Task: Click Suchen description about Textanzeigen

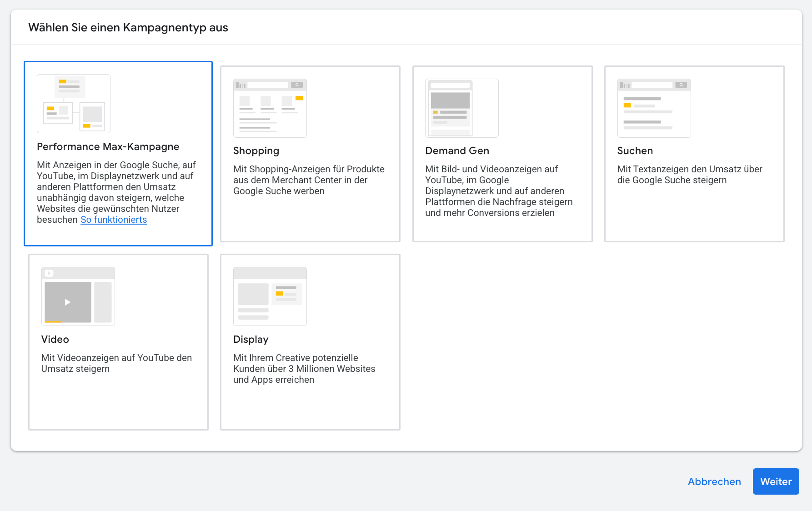Action: pyautogui.click(x=690, y=175)
